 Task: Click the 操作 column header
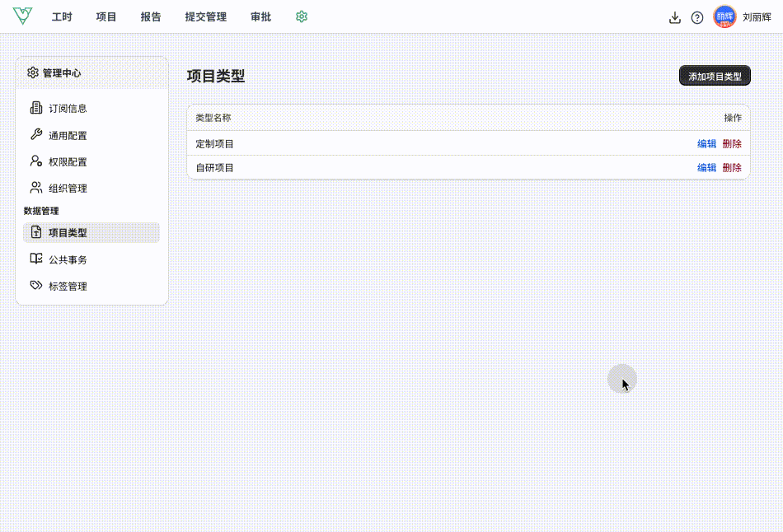click(x=733, y=118)
